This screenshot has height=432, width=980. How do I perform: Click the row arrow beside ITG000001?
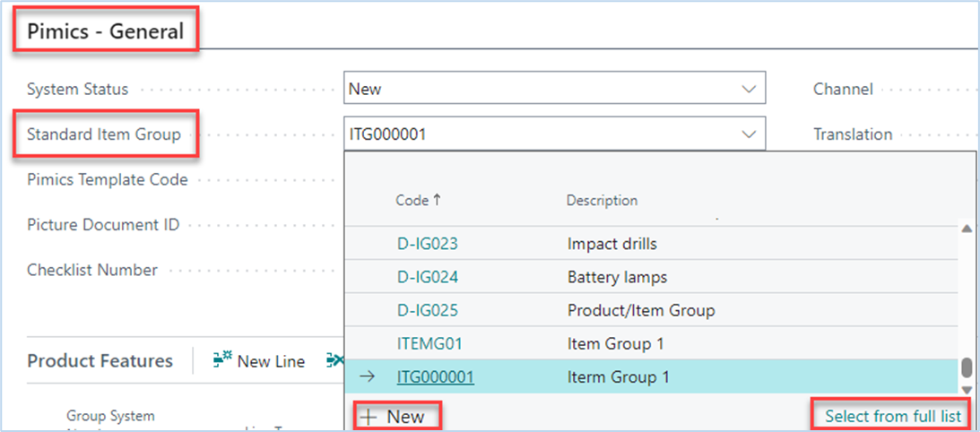[368, 377]
